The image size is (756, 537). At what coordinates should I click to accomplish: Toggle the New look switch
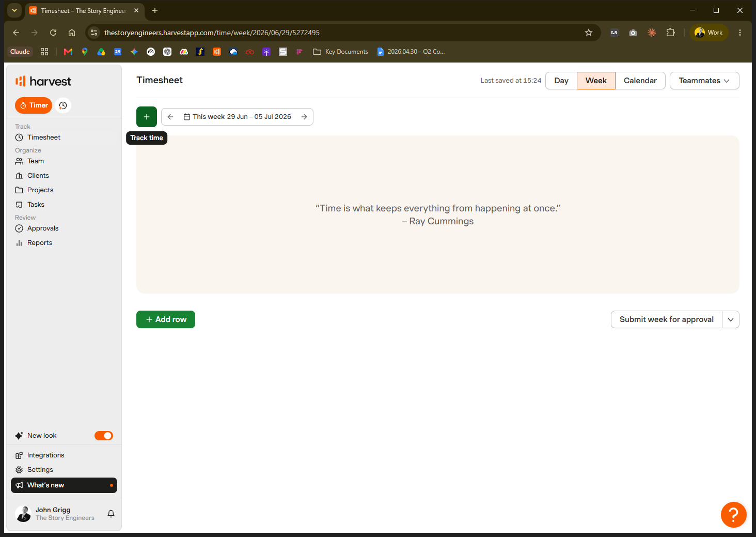coord(104,436)
